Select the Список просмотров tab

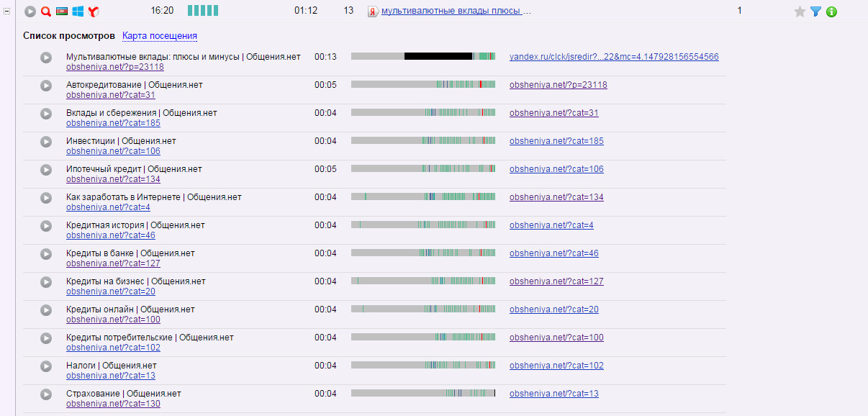68,36
